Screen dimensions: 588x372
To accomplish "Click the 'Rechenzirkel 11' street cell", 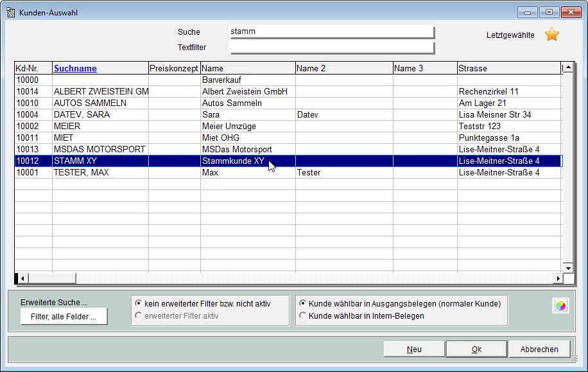I will click(509, 92).
